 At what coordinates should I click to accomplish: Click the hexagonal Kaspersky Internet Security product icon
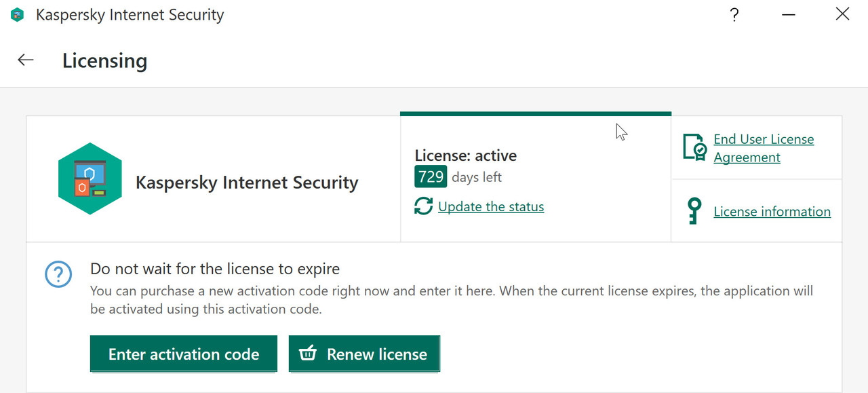pyautogui.click(x=90, y=179)
